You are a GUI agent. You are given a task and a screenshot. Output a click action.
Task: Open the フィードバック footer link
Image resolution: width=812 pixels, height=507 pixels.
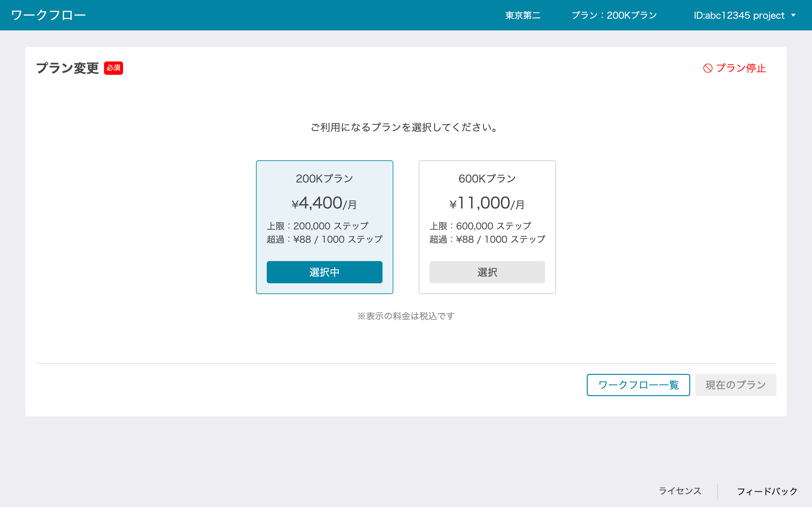click(767, 491)
